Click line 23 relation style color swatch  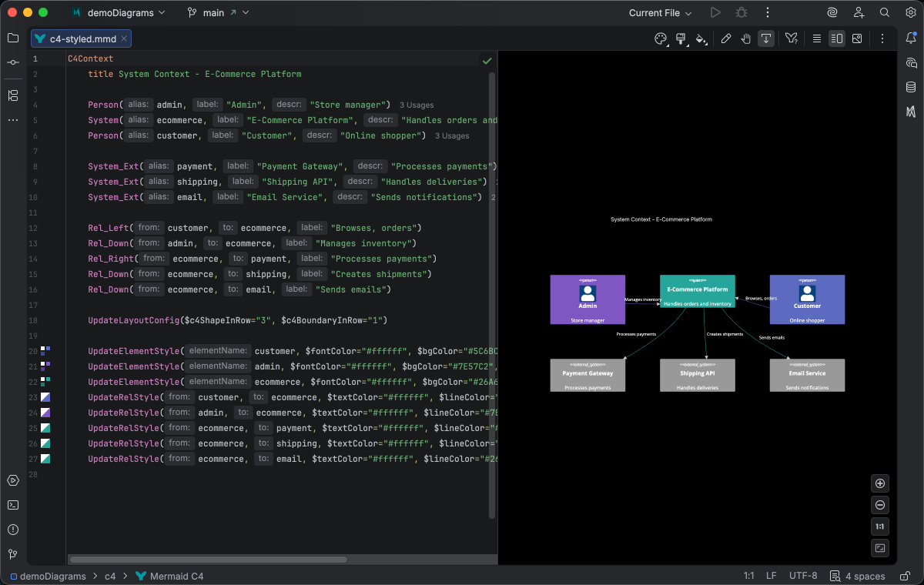click(45, 397)
